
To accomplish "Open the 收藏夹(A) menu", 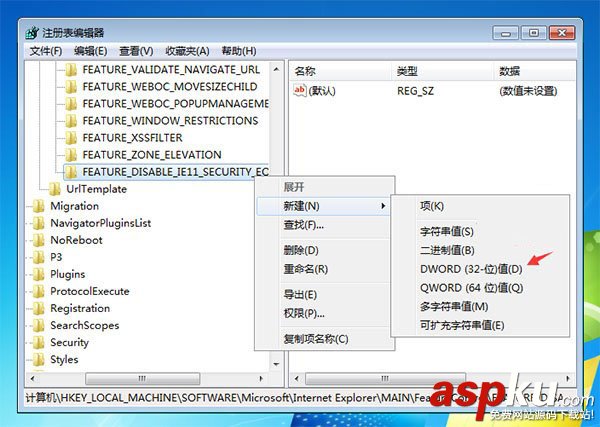I will click(x=187, y=51).
